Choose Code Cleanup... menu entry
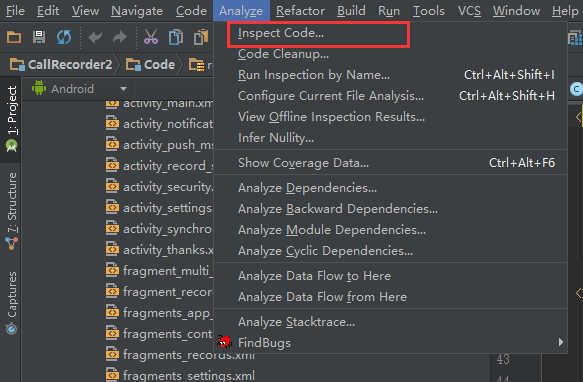The width and height of the screenshot is (583, 382). 390,54
